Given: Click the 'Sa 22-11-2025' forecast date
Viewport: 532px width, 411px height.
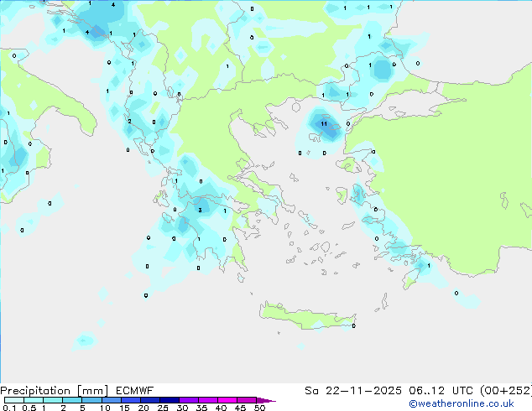Looking at the screenshot, I should tap(353, 391).
